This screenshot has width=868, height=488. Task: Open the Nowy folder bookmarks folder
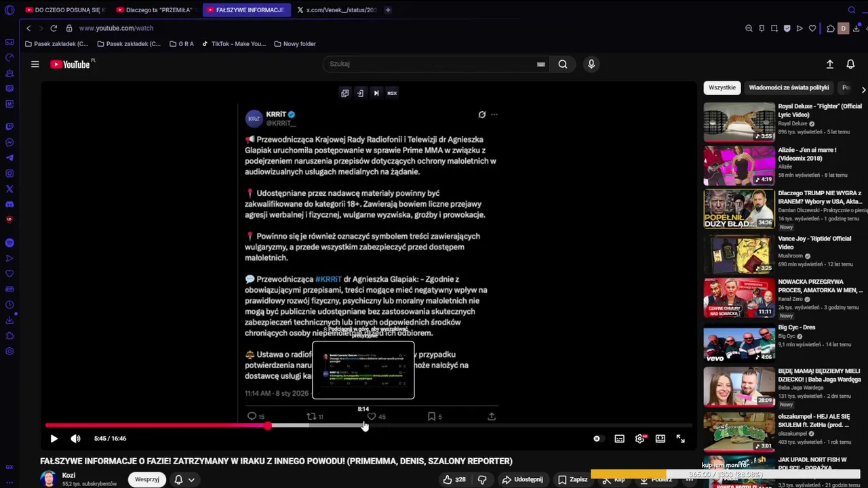coord(295,44)
